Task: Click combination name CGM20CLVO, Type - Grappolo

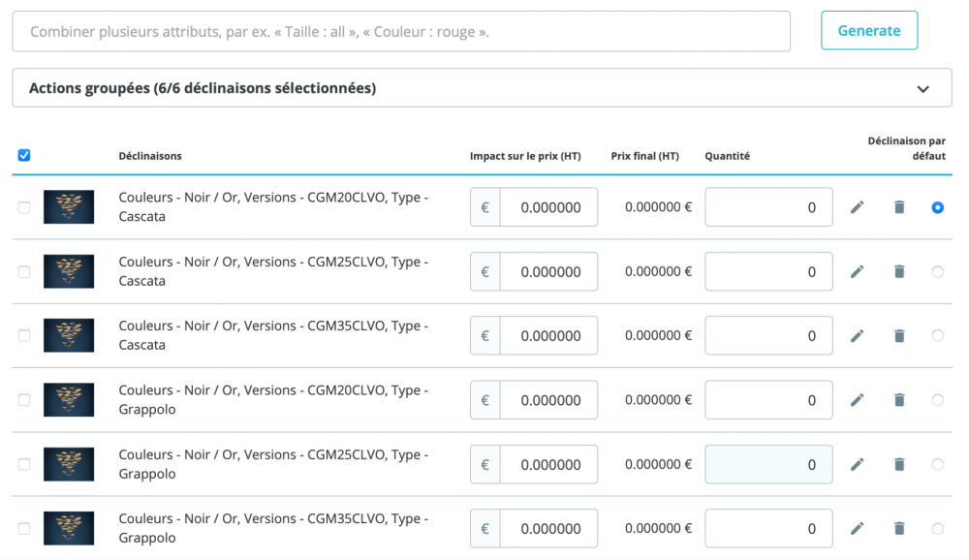Action: (273, 400)
